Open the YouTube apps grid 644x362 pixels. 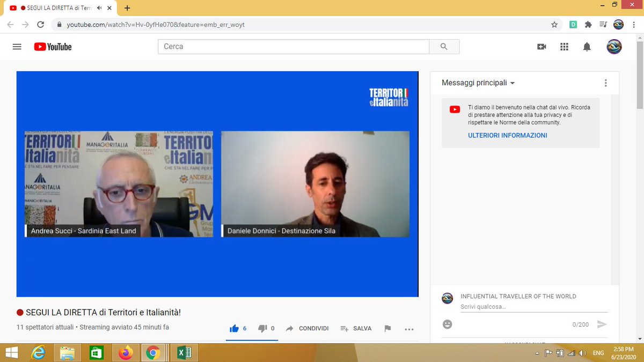tap(564, 47)
